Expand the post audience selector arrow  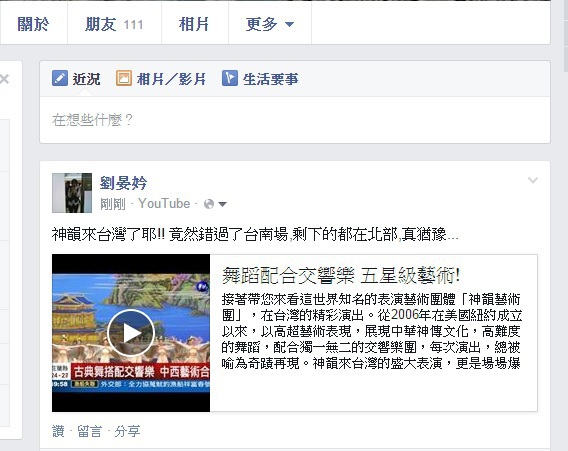[x=222, y=205]
